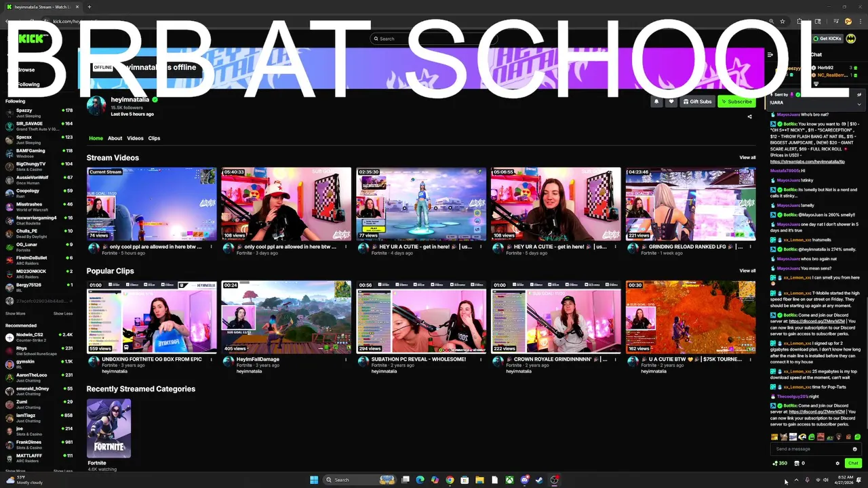Open Google Chrome from taskbar
868x488 pixels.
450,480
